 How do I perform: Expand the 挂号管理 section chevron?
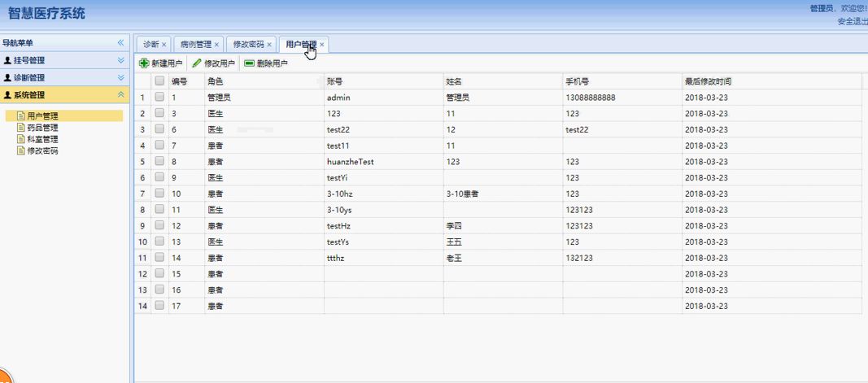tap(120, 60)
